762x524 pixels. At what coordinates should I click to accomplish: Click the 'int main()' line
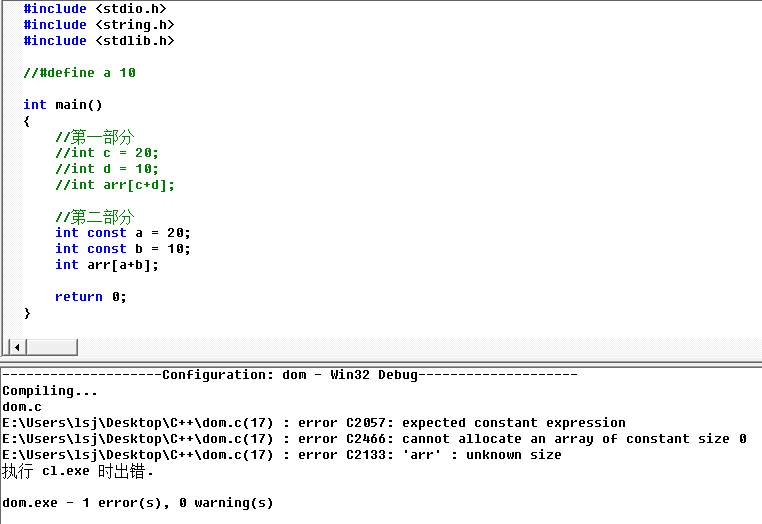coord(63,105)
